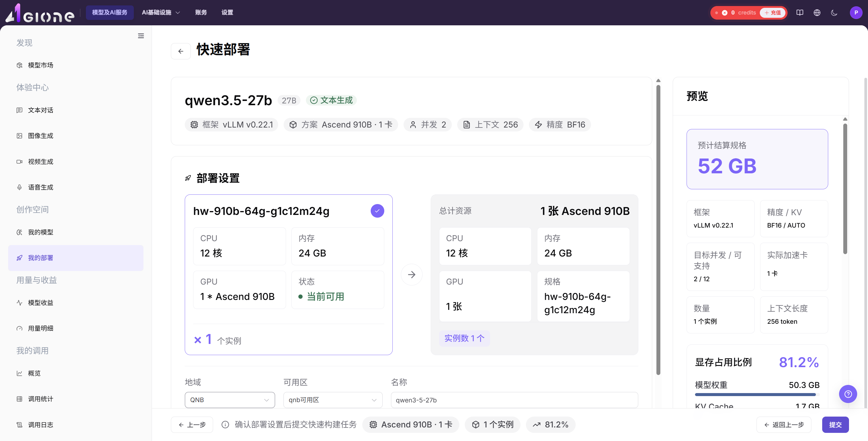The image size is (868, 441).
Task: Click the 1 个实例 chip in bottom bar
Action: click(x=492, y=424)
